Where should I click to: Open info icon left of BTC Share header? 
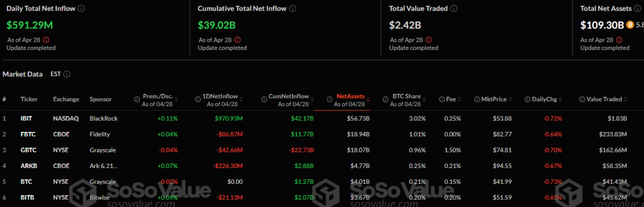[x=385, y=99]
